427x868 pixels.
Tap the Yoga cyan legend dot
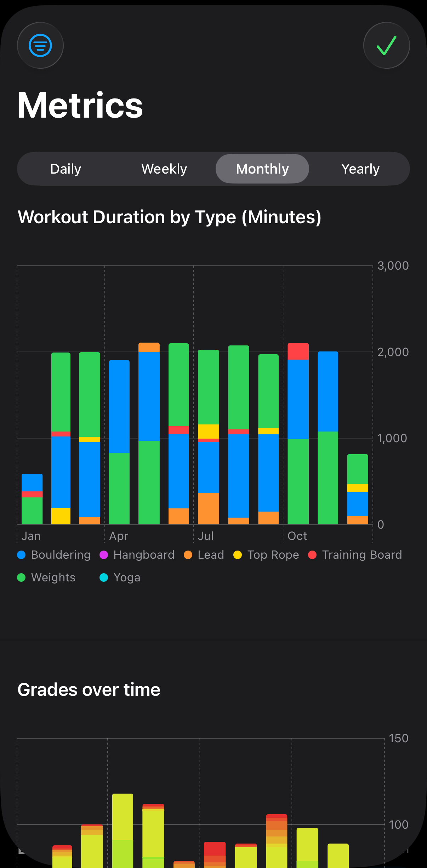click(x=104, y=577)
